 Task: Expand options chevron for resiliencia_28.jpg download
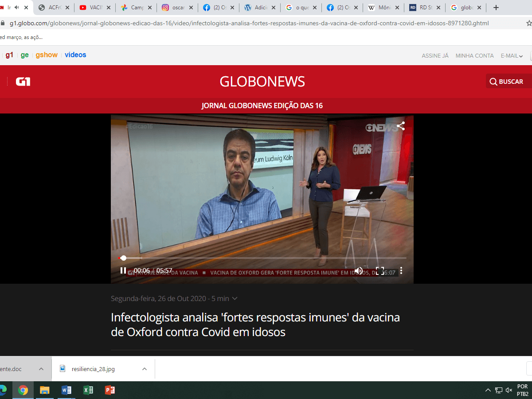pos(145,369)
